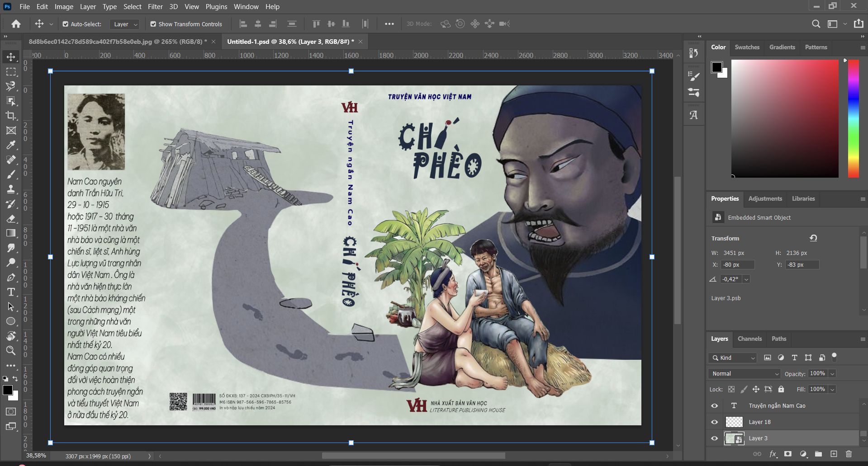Image resolution: width=868 pixels, height=466 pixels.
Task: Reset transform in Properties panel
Action: (x=813, y=238)
